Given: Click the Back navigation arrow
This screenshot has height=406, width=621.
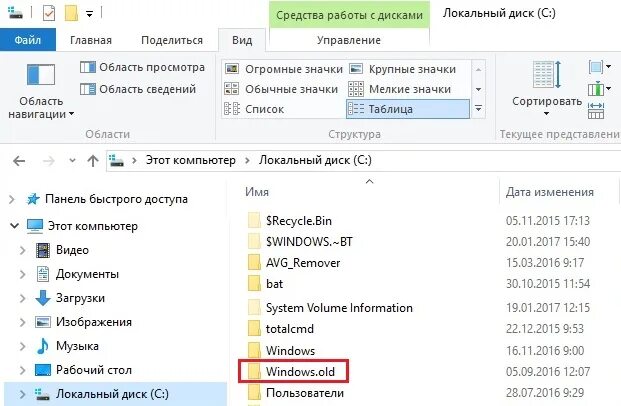Looking at the screenshot, I should (19, 161).
